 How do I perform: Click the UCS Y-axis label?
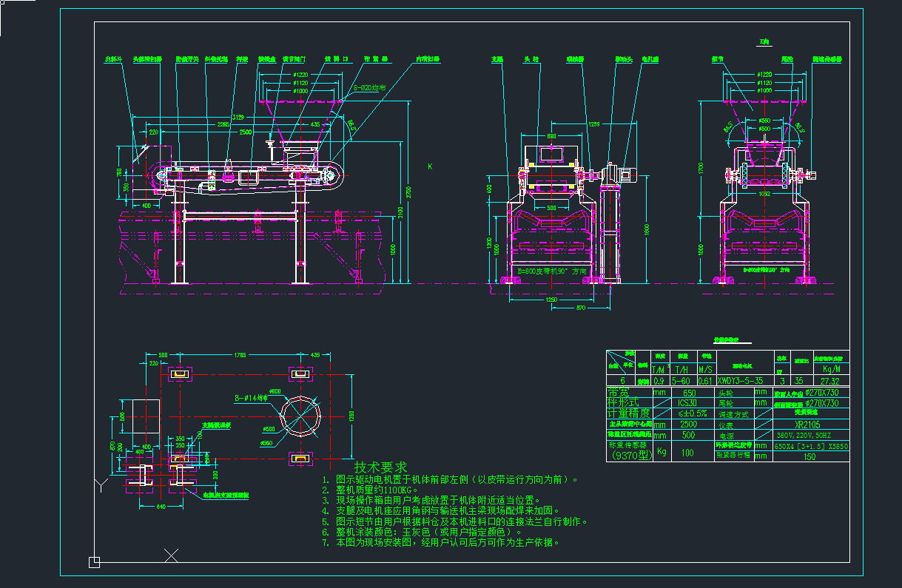(x=99, y=486)
